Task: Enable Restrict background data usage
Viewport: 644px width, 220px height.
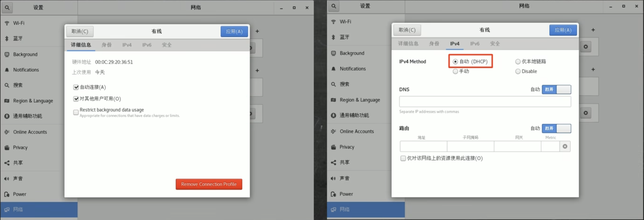Action: 76,112
